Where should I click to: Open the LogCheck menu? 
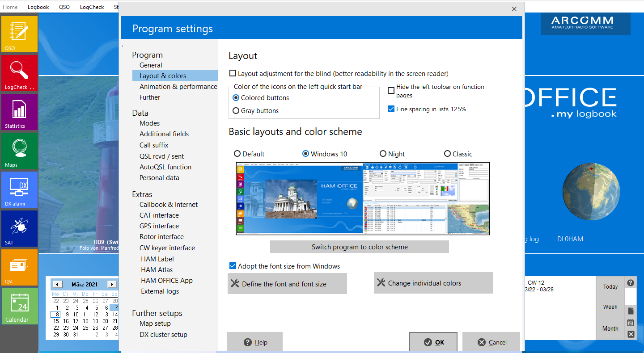pyautogui.click(x=92, y=7)
